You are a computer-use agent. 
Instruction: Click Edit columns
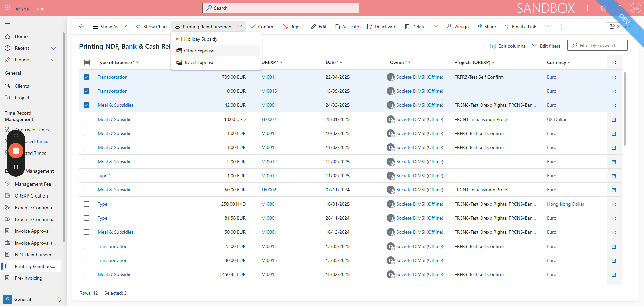tap(508, 46)
